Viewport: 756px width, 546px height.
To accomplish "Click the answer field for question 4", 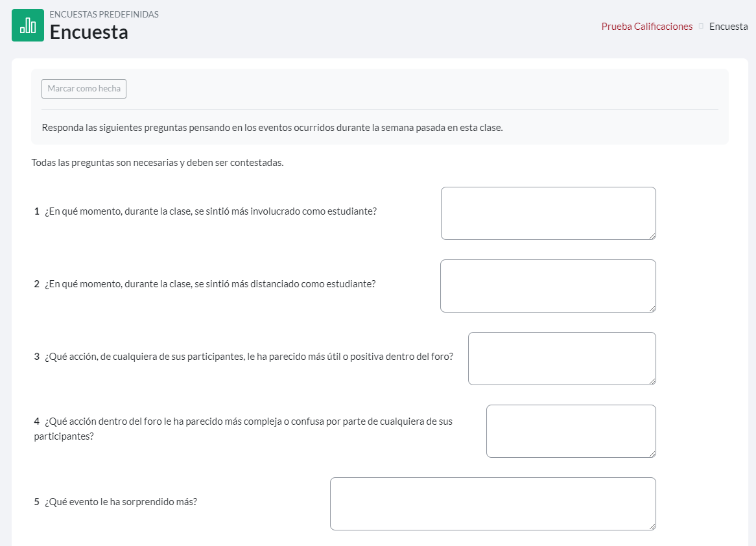I will (x=571, y=431).
